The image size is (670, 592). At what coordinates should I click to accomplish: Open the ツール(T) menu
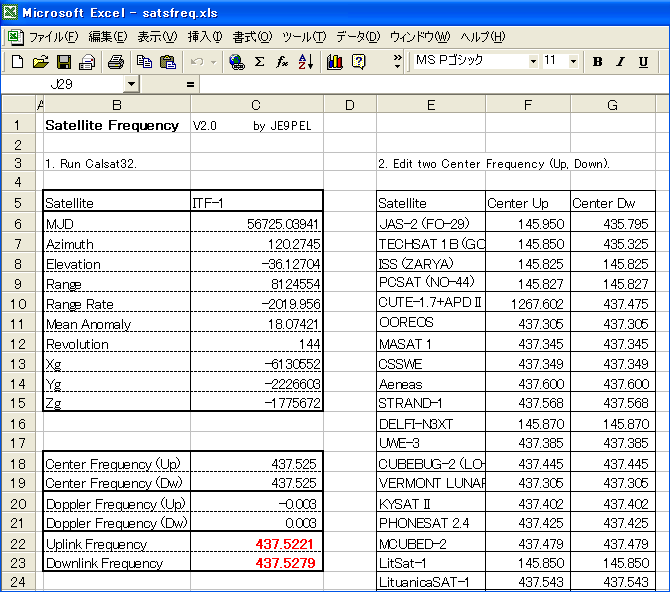(304, 37)
